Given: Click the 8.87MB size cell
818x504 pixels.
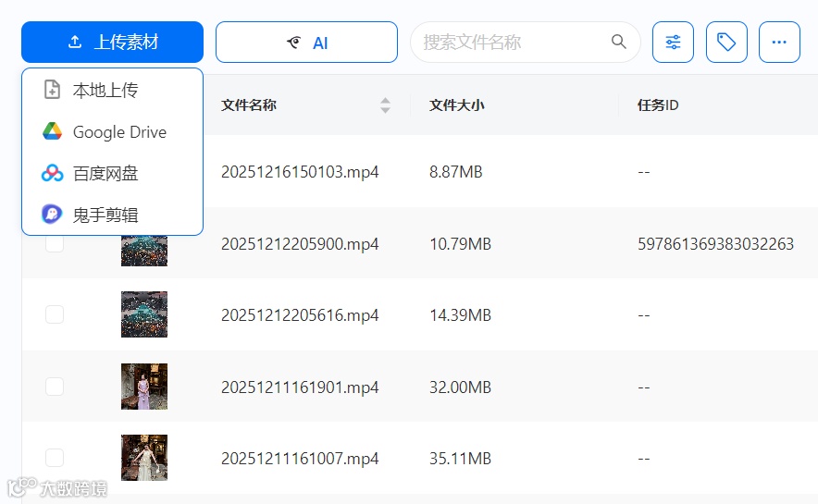Looking at the screenshot, I should click(456, 172).
